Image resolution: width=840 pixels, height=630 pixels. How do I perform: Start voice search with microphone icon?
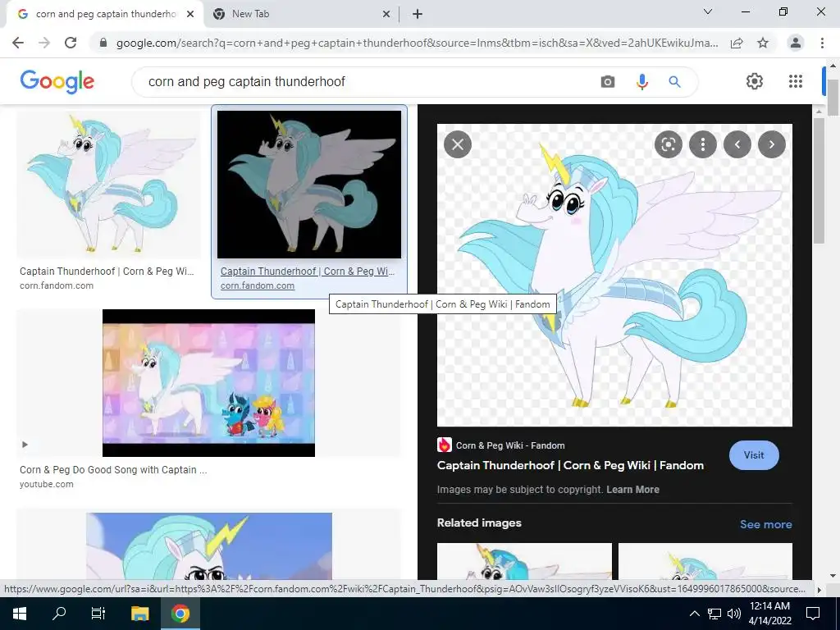tap(641, 81)
